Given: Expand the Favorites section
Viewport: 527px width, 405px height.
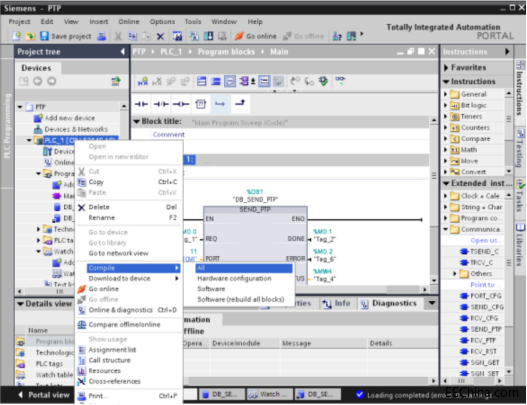Looking at the screenshot, I should (x=446, y=68).
